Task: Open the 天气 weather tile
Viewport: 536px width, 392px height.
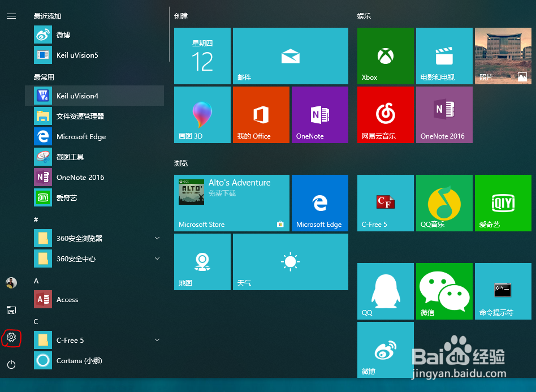Action: (x=291, y=262)
